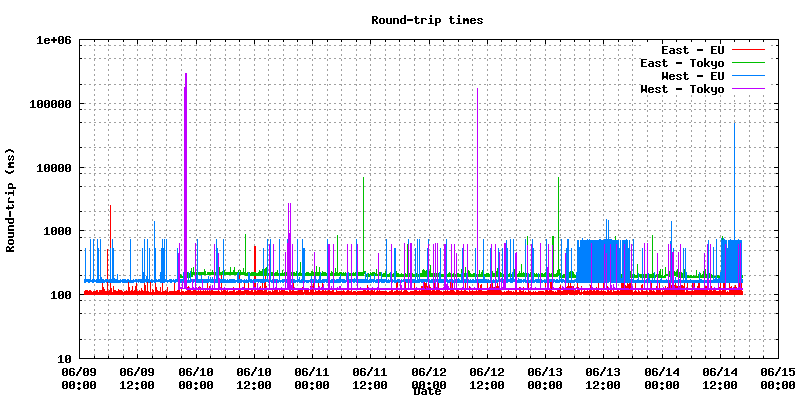
Task: Click the green East - Tokyo legend line
Action: pos(748,62)
